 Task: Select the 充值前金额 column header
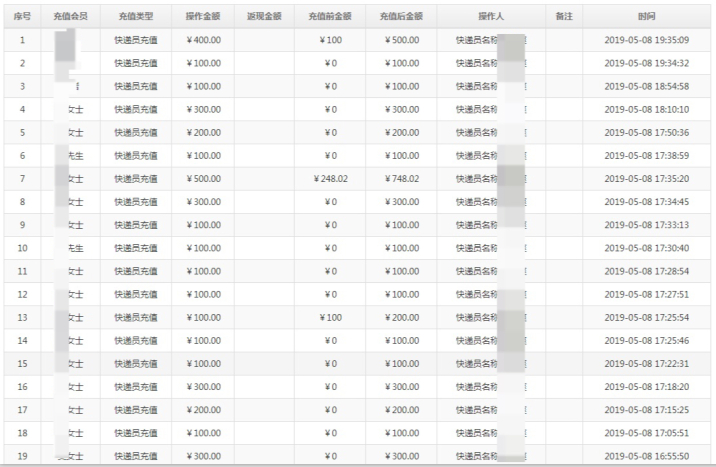coord(330,17)
